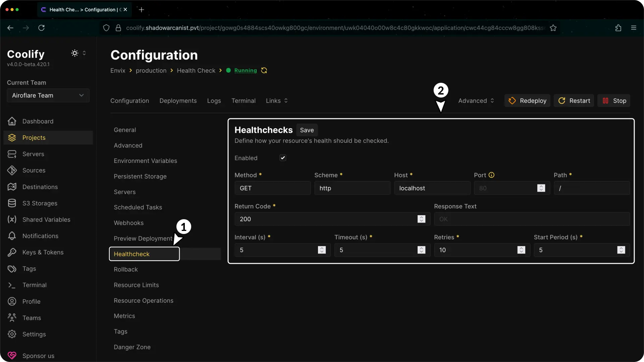Image resolution: width=644 pixels, height=362 pixels.
Task: Open the Danger Zone section
Action: tap(132, 347)
